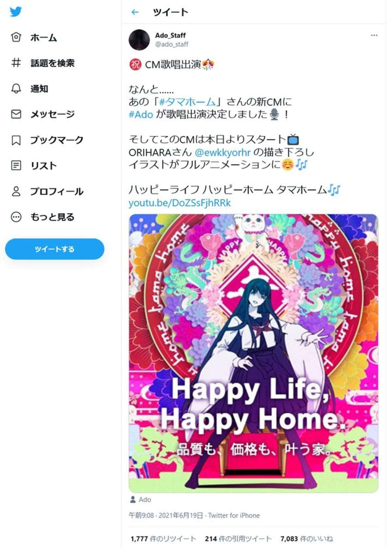Viewport: 392px width, 548px height.
Task: Select the 話題を検索 menu item
Action: coord(53,63)
